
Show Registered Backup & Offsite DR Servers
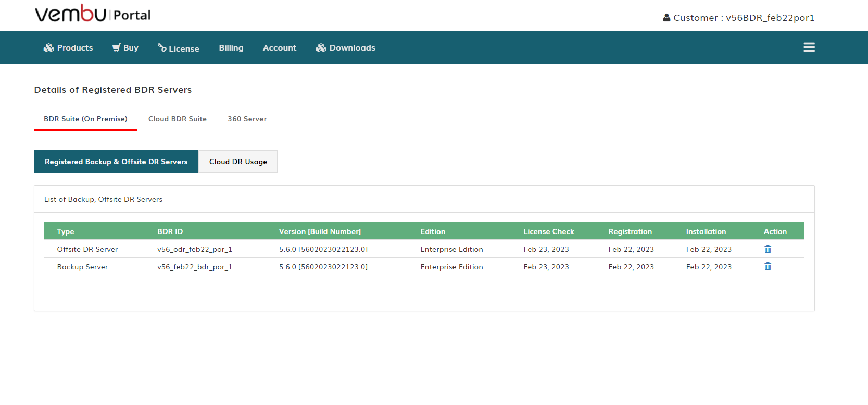click(x=116, y=162)
